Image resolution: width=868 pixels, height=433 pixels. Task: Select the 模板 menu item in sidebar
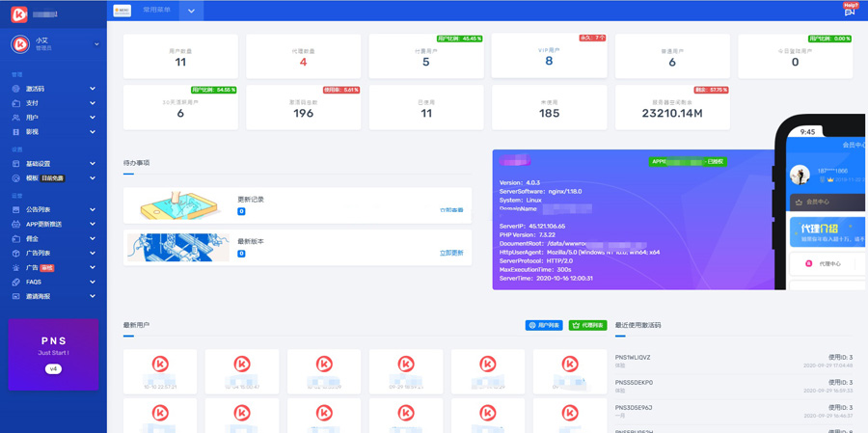pos(32,178)
